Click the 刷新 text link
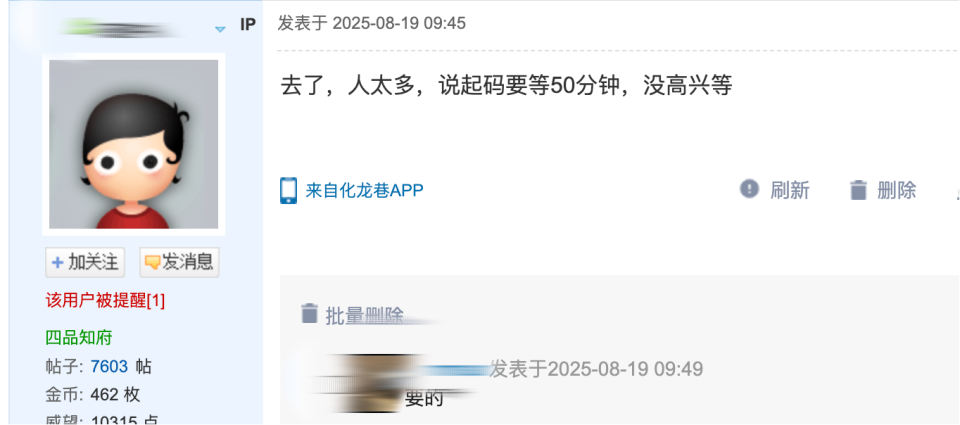 click(790, 190)
